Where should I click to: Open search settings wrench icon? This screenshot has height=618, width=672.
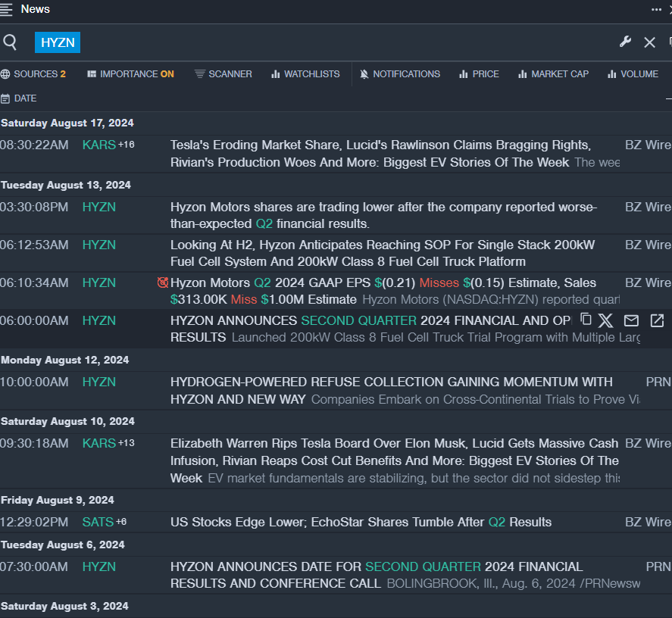click(x=625, y=42)
